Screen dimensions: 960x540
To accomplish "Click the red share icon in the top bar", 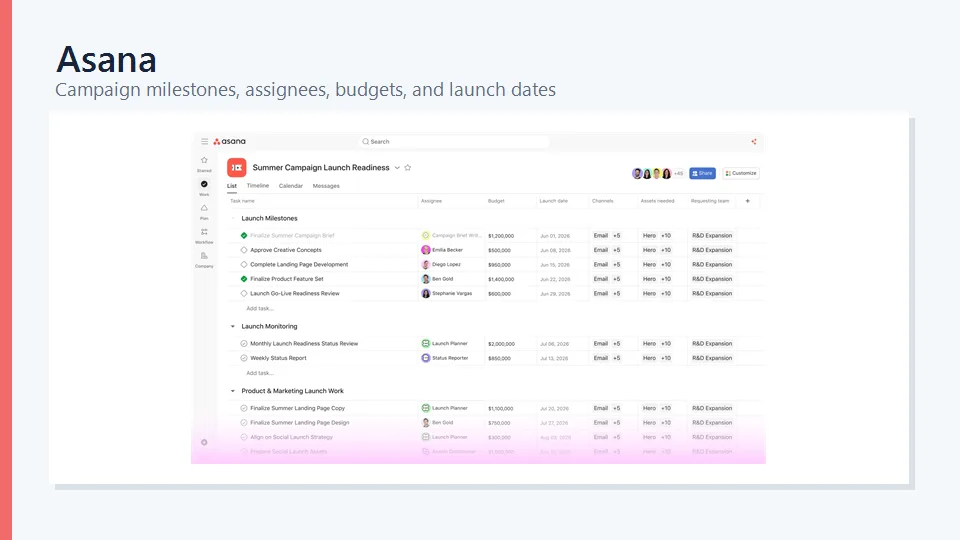I will (754, 141).
